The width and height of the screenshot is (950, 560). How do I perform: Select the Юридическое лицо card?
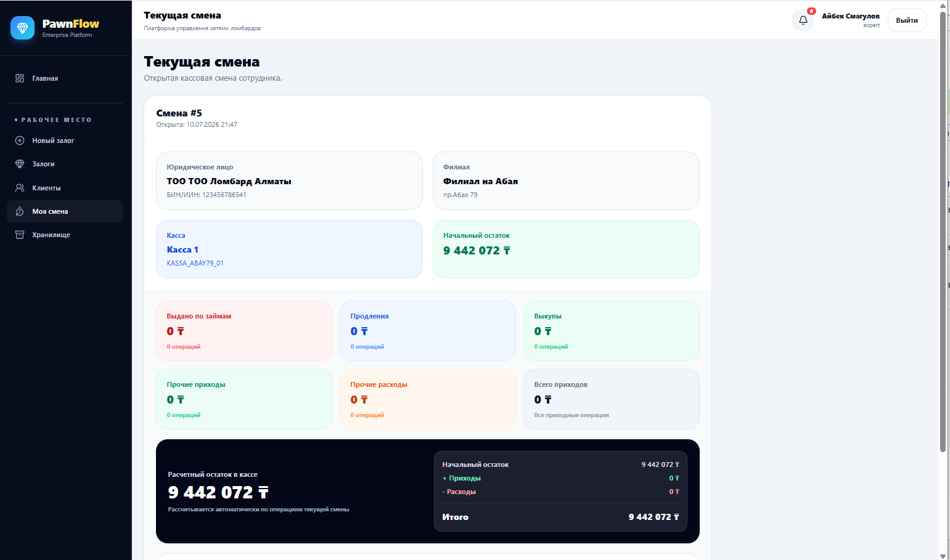point(289,181)
